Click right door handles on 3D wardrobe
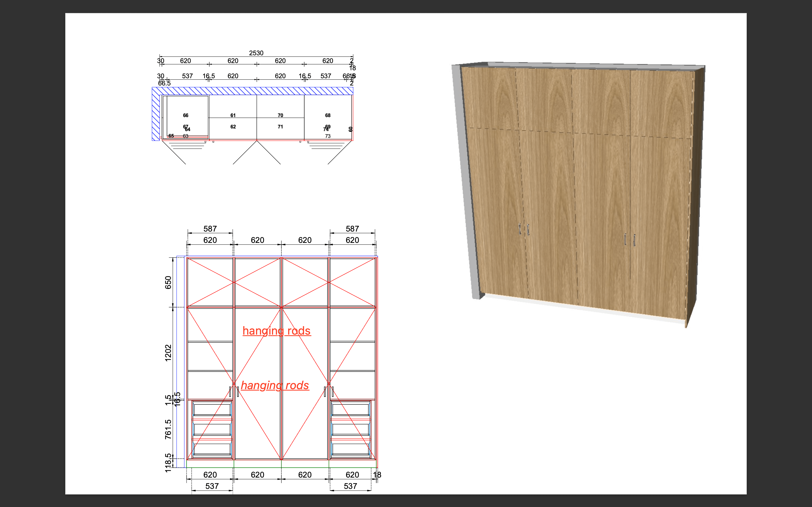Viewport: 812px width, 507px height. pyautogui.click(x=630, y=239)
